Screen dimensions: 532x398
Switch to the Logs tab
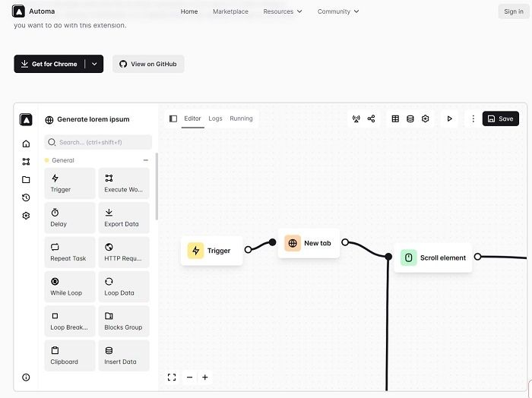pos(215,118)
